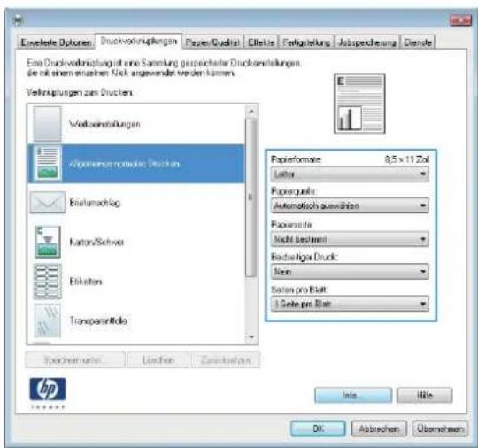Click the printer icon in title bar

pyautogui.click(x=19, y=20)
